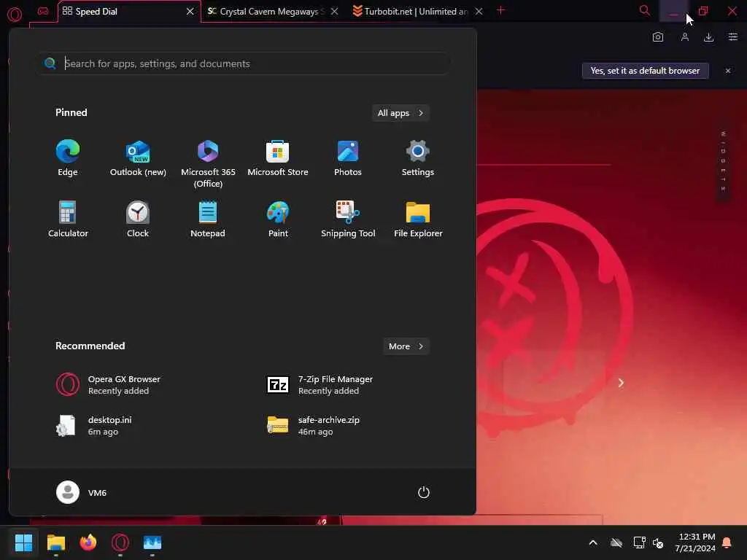Open File Explorer pinned app

coord(418,219)
